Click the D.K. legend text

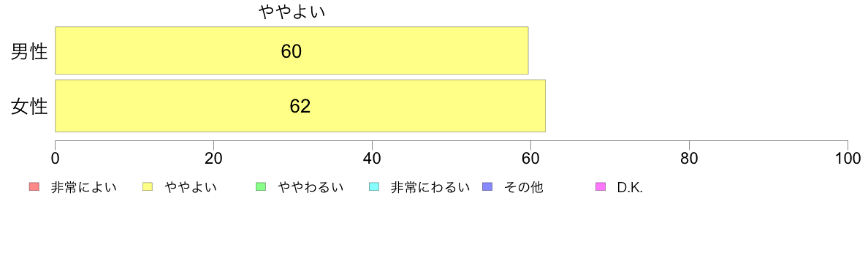tap(630, 188)
